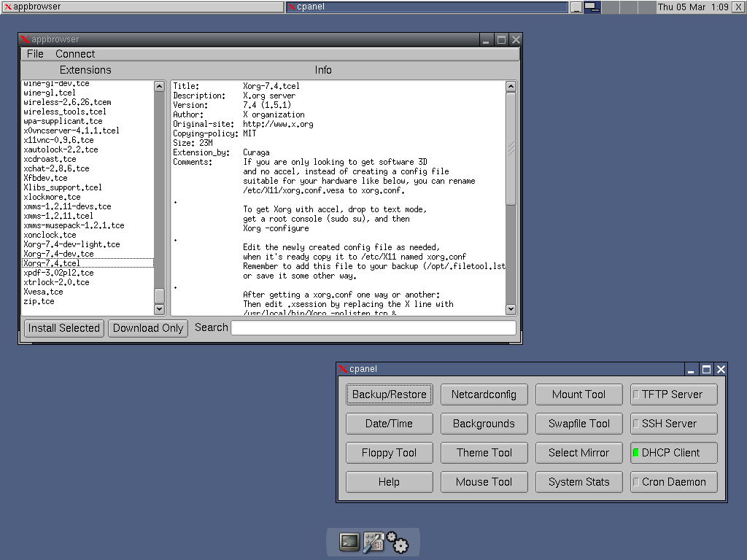Open the Swapfile Tool
The width and height of the screenshot is (747, 560).
point(578,424)
